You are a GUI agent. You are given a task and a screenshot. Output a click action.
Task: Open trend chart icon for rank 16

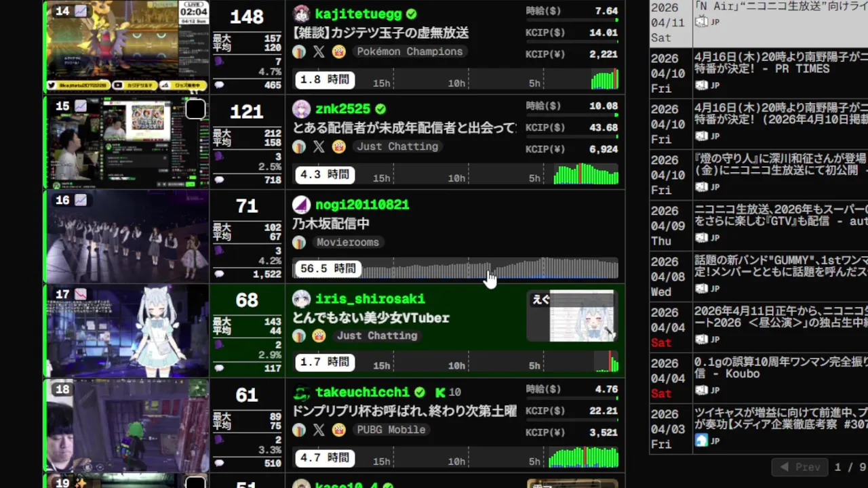pyautogui.click(x=81, y=200)
